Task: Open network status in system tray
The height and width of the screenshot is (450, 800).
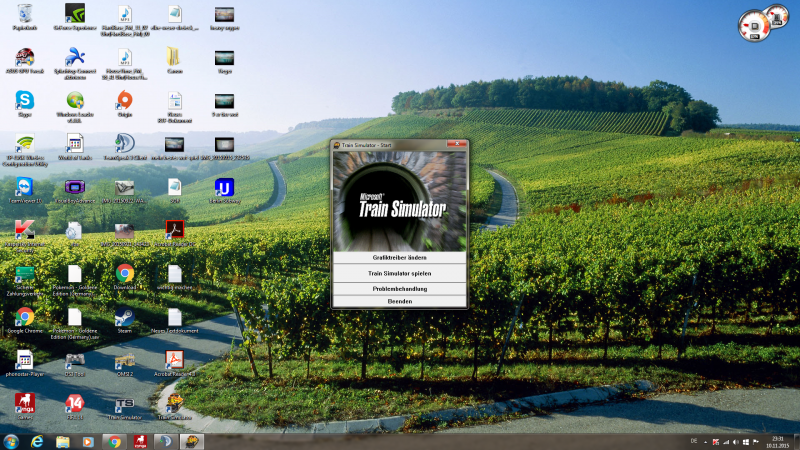Action: pos(726,442)
